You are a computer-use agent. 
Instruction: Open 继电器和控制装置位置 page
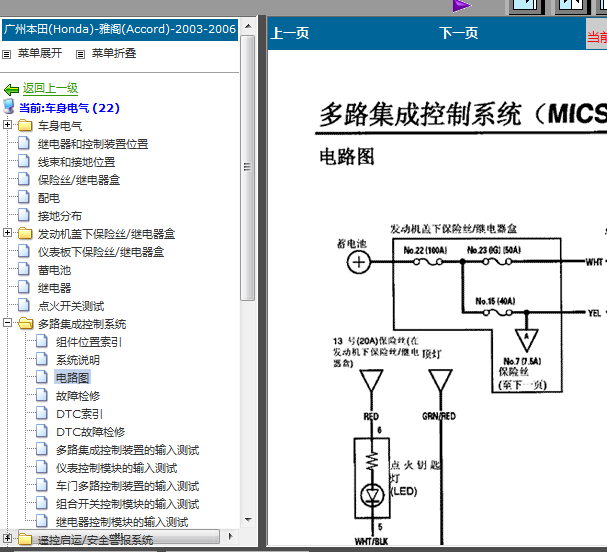point(93,144)
